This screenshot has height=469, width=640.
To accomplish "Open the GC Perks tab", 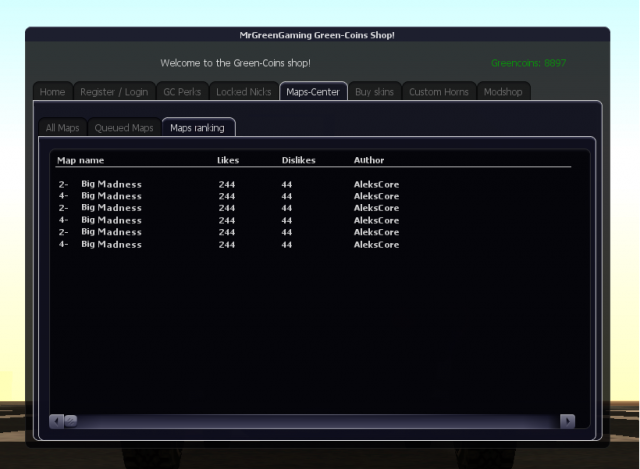I will tap(182, 92).
